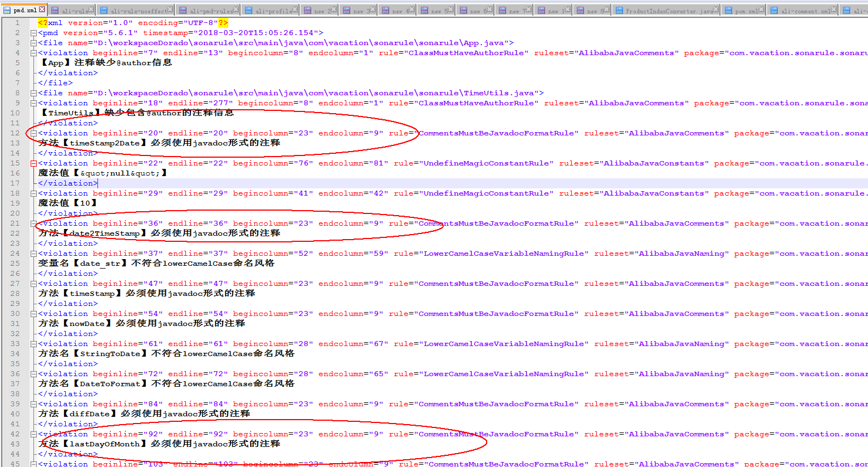Click the disk icon on the new 2 tab

[308, 9]
